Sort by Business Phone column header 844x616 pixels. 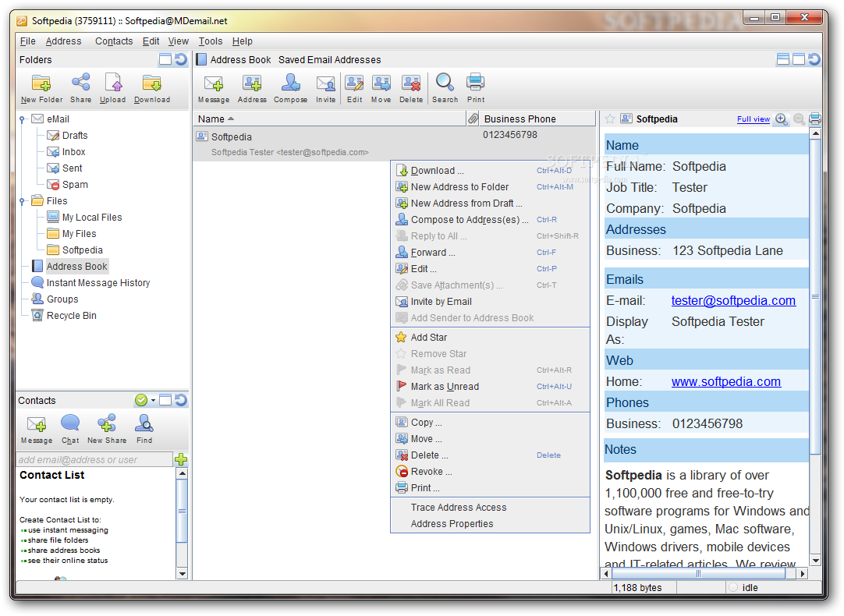(537, 119)
